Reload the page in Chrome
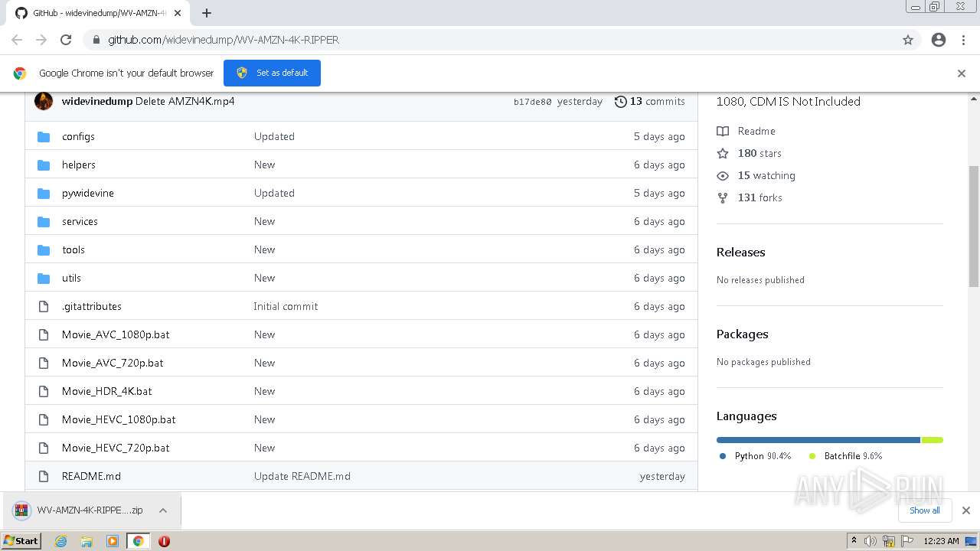The height and width of the screenshot is (551, 980). point(66,40)
